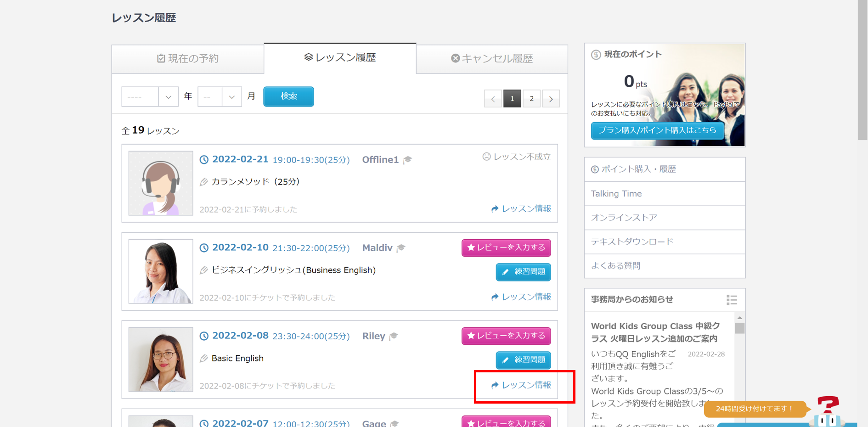Open レッスン情報 link for Riley's lesson

point(521,385)
